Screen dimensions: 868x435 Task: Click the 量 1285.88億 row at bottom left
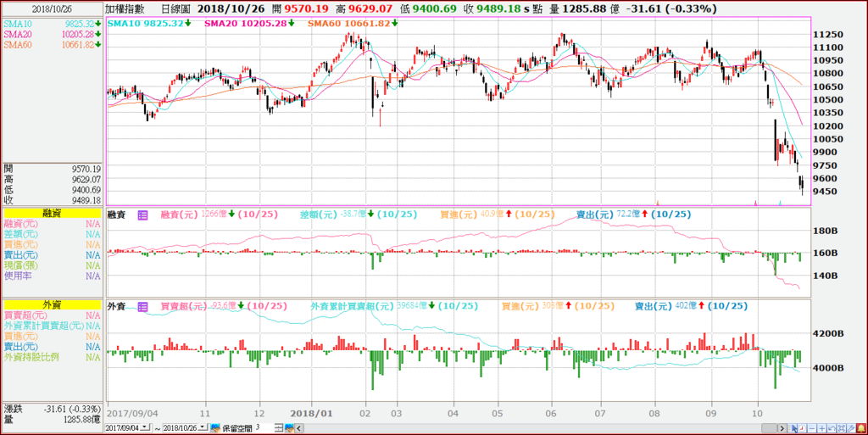click(x=52, y=420)
